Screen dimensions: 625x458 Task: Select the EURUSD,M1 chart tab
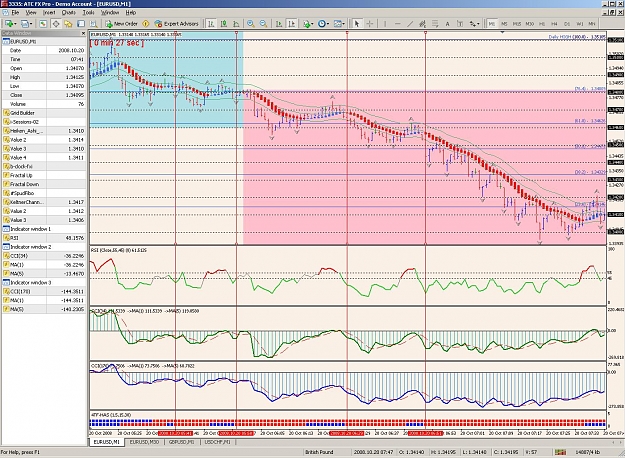pos(106,442)
